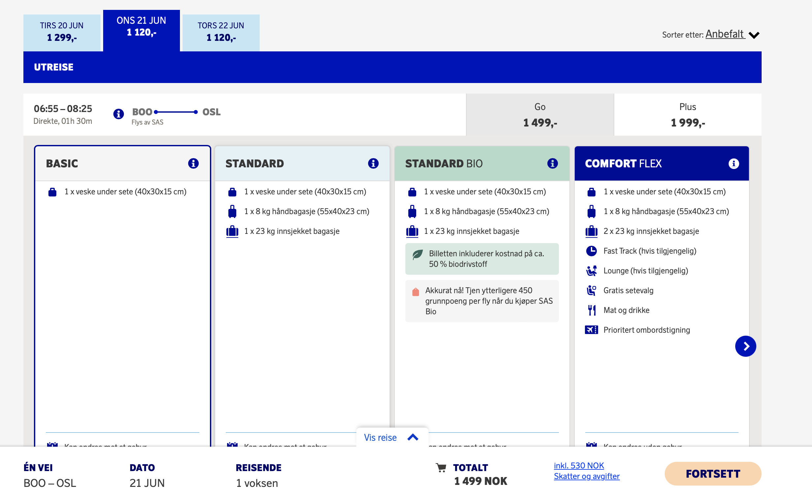
Task: Open STANDARD BIO fare info icon
Action: coord(553,163)
